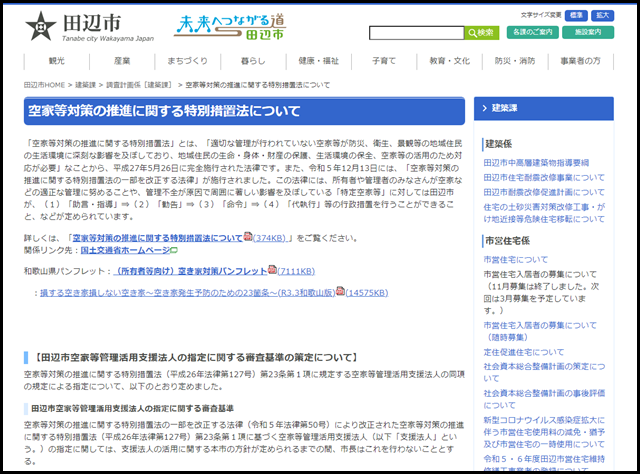Click the 建築課 sidebar header

click(x=544, y=108)
